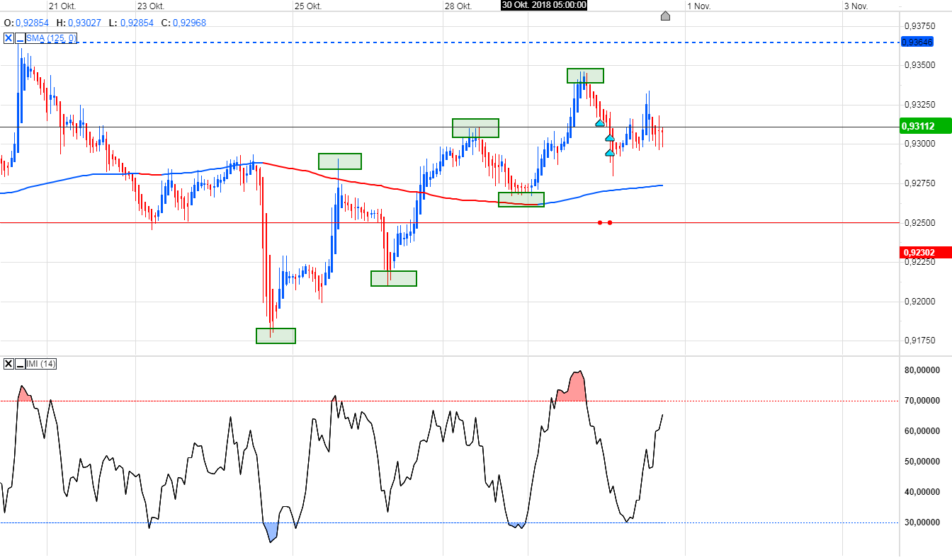Click the blue SMA price tag 0,93646
The image size is (952, 560).
(918, 42)
